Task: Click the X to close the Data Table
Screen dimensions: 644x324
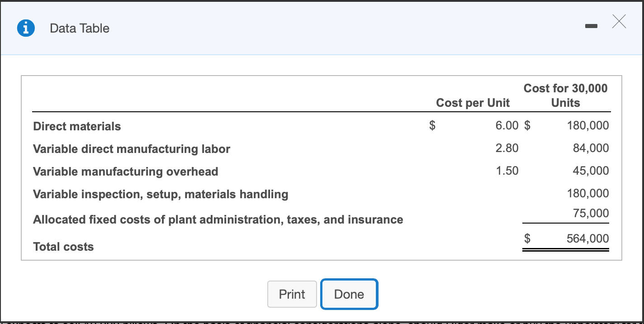Action: [x=619, y=21]
